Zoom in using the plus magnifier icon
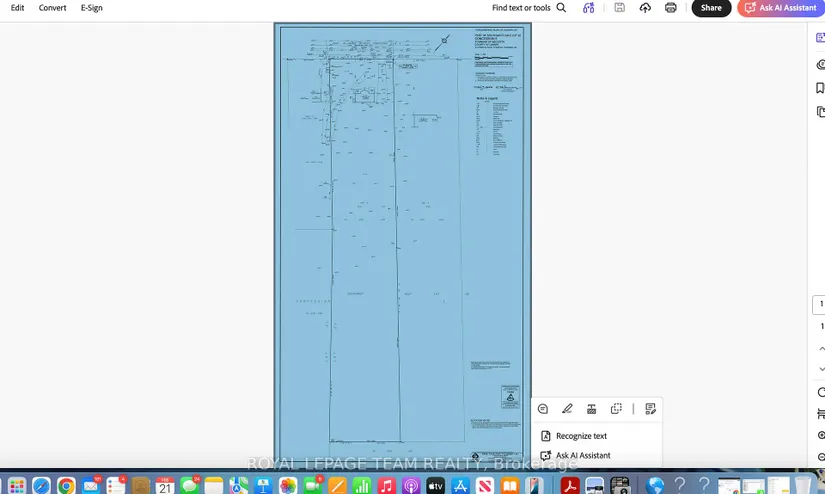Image resolution: width=825 pixels, height=494 pixels. click(x=820, y=435)
